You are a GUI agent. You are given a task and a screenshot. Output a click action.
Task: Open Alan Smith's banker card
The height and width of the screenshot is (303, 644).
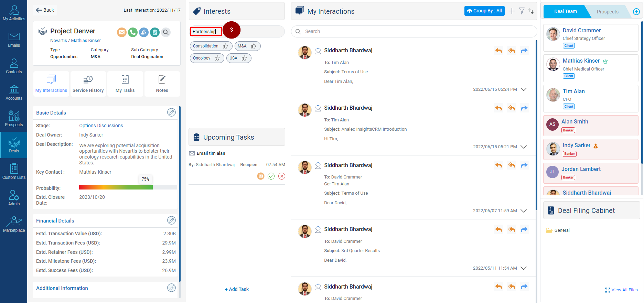pyautogui.click(x=591, y=126)
